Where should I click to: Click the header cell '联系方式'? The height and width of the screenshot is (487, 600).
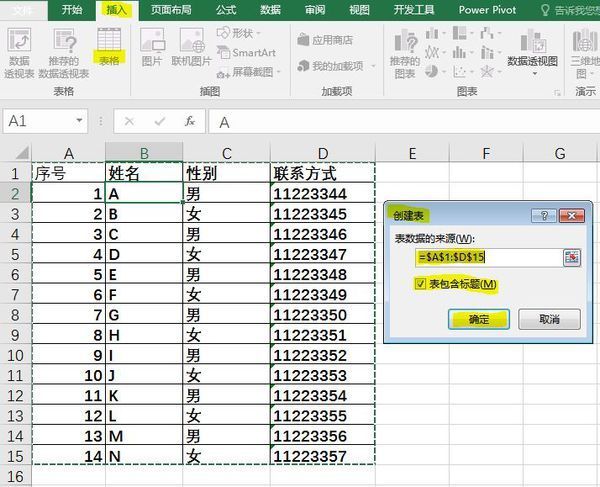pyautogui.click(x=323, y=173)
